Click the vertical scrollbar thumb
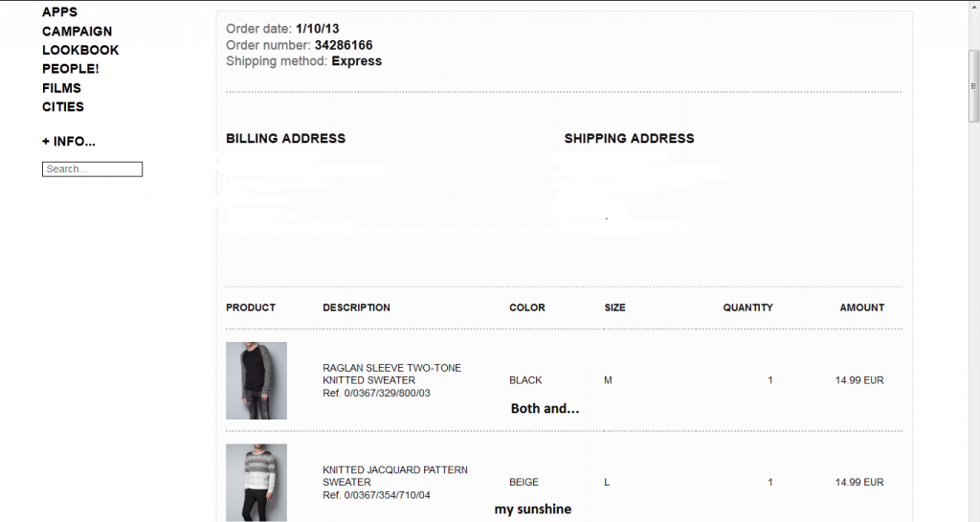 [x=972, y=86]
